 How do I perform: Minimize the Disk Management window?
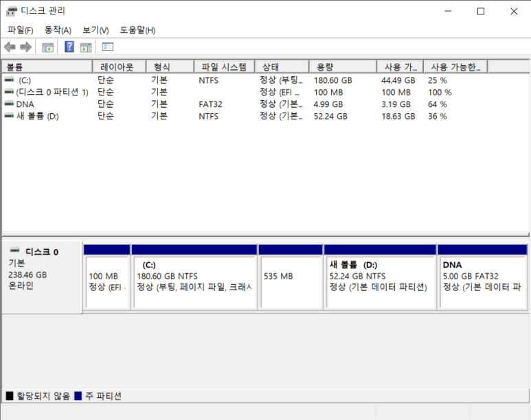pos(448,11)
